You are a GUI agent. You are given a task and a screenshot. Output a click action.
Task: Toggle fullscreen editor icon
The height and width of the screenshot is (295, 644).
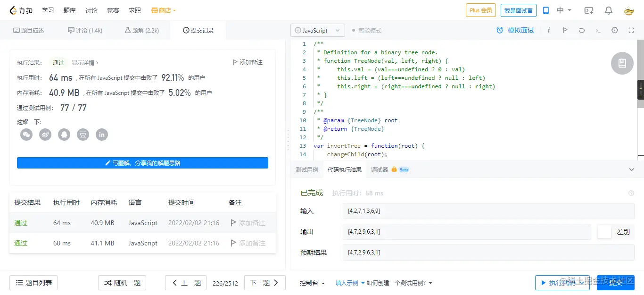631,30
